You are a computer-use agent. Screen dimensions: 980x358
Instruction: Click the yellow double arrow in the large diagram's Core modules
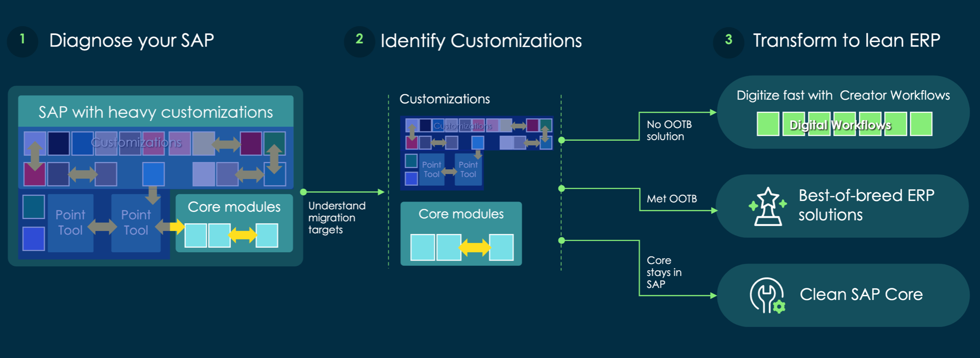243,235
